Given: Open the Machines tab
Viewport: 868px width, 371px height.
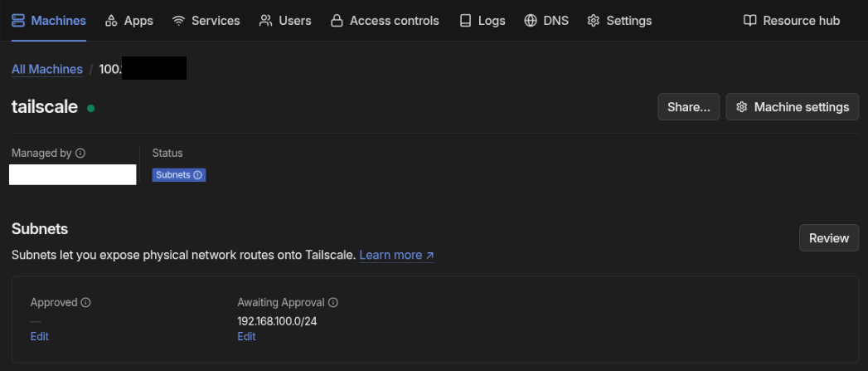Looking at the screenshot, I should (49, 21).
